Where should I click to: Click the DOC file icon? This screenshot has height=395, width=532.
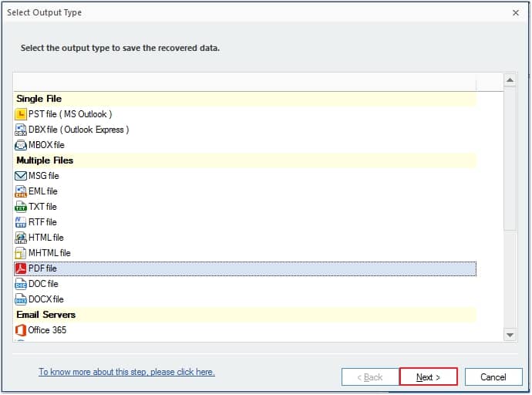pyautogui.click(x=21, y=284)
